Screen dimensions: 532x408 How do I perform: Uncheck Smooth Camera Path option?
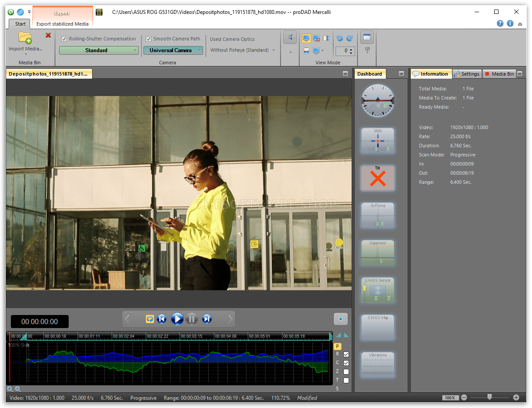[x=149, y=39]
